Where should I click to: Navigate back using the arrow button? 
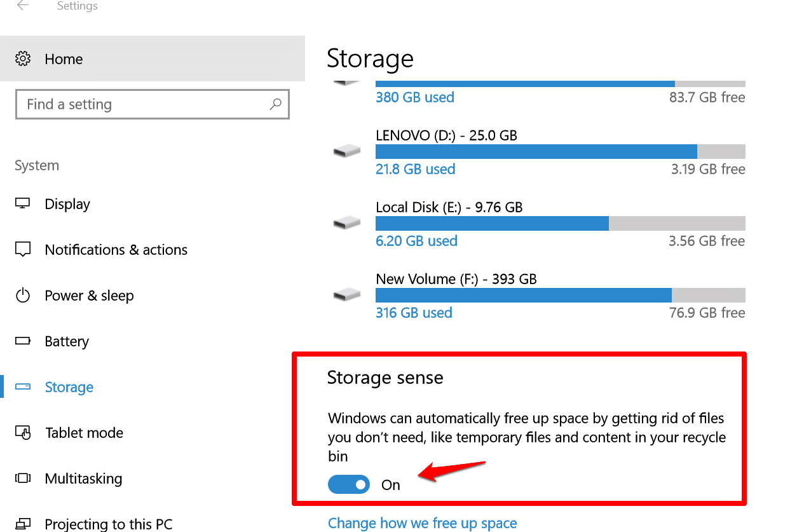tap(22, 6)
